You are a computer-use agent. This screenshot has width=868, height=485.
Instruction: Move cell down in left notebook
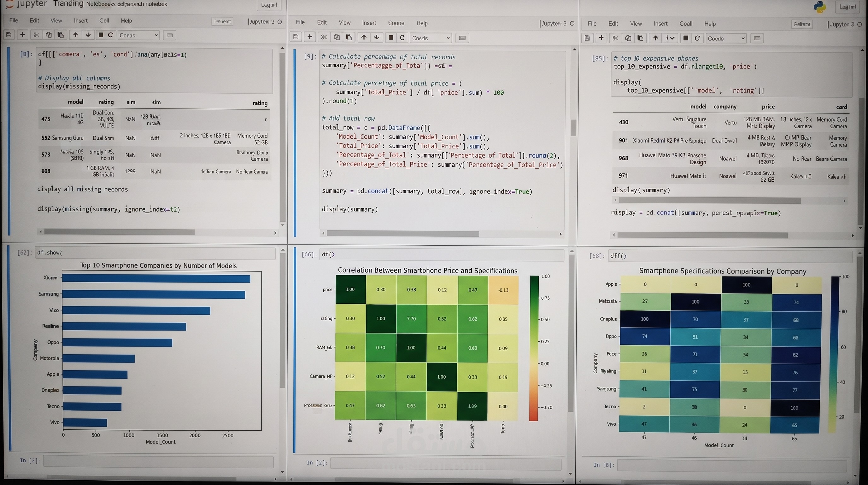(88, 35)
